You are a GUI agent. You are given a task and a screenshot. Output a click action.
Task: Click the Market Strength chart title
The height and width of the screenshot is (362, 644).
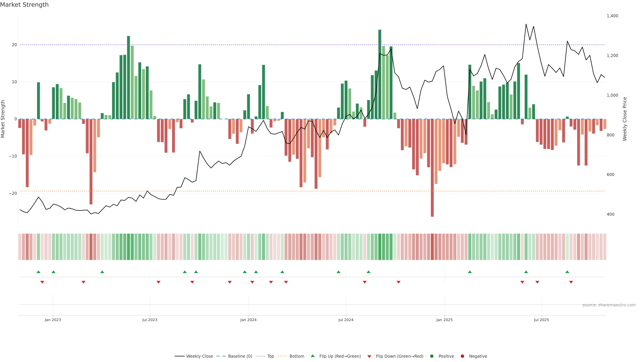pyautogui.click(x=24, y=5)
